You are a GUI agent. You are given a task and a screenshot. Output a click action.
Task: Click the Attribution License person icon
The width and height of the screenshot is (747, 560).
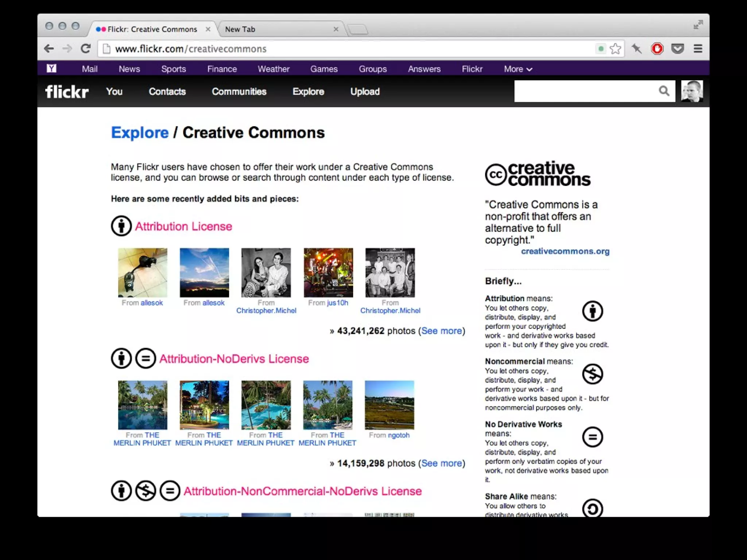121,226
